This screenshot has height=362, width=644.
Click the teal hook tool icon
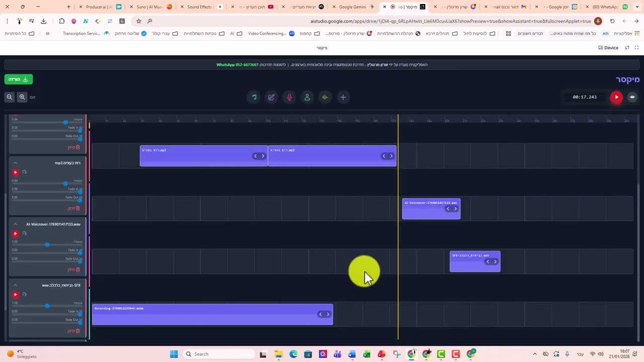(254, 97)
